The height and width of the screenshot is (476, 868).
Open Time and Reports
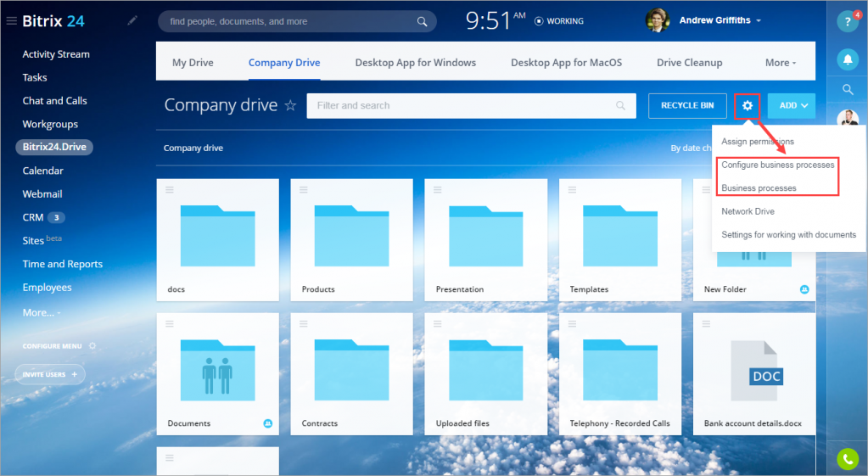(62, 264)
